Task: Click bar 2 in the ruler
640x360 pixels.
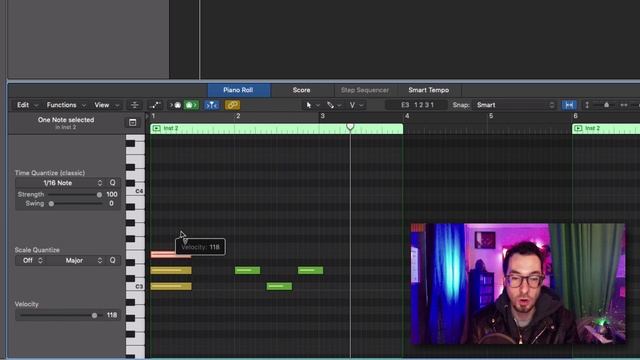Action: click(x=238, y=116)
